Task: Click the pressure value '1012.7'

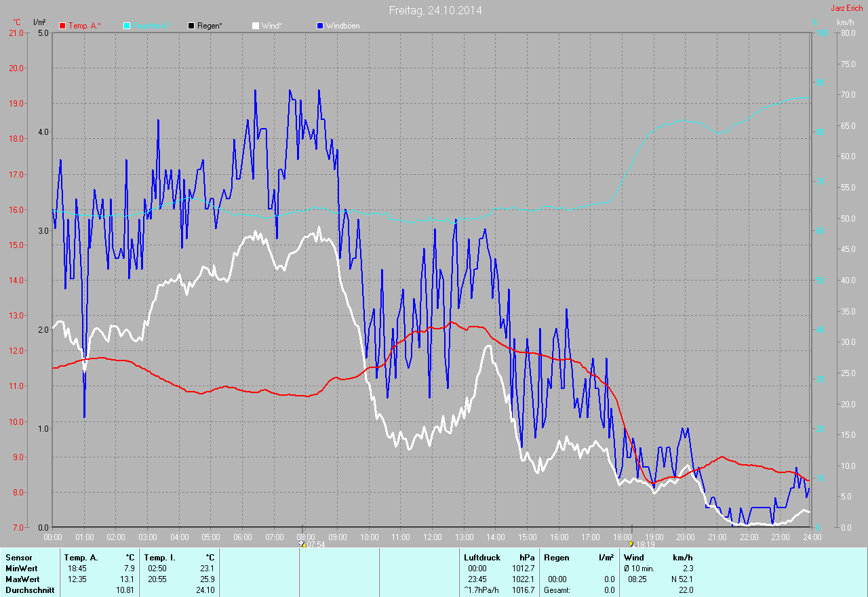Action: [522, 569]
